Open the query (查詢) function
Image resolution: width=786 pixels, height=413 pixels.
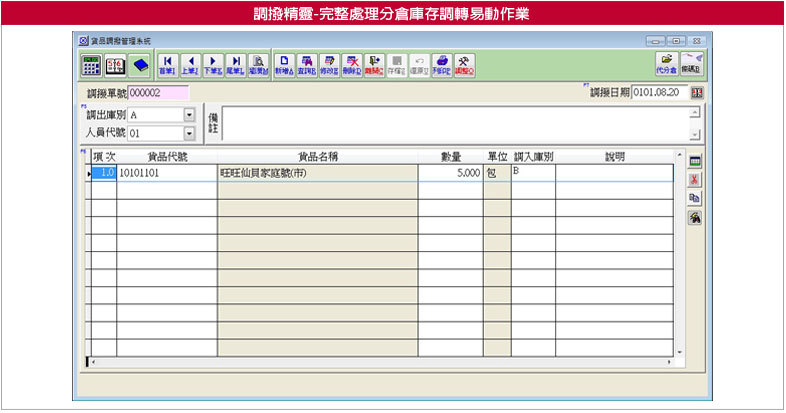pos(307,65)
